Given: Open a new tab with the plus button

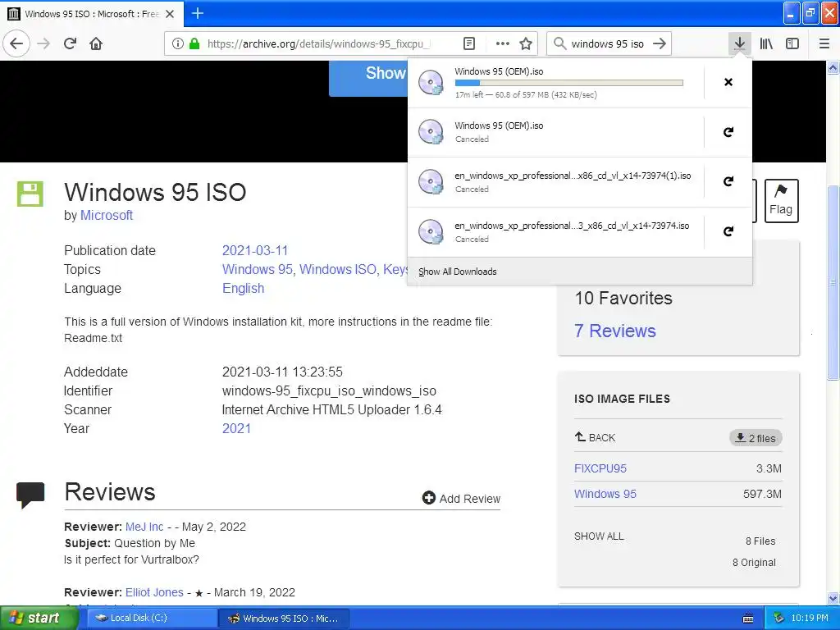Looking at the screenshot, I should click(x=198, y=13).
